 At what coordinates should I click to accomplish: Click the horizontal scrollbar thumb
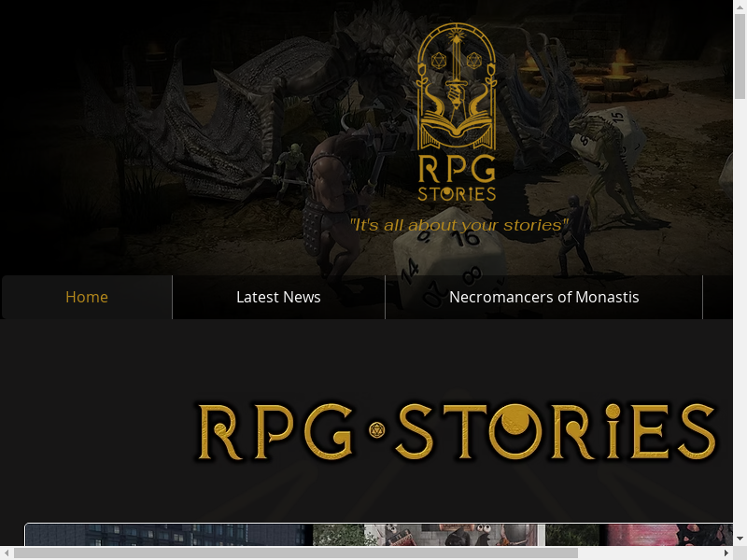295,553
